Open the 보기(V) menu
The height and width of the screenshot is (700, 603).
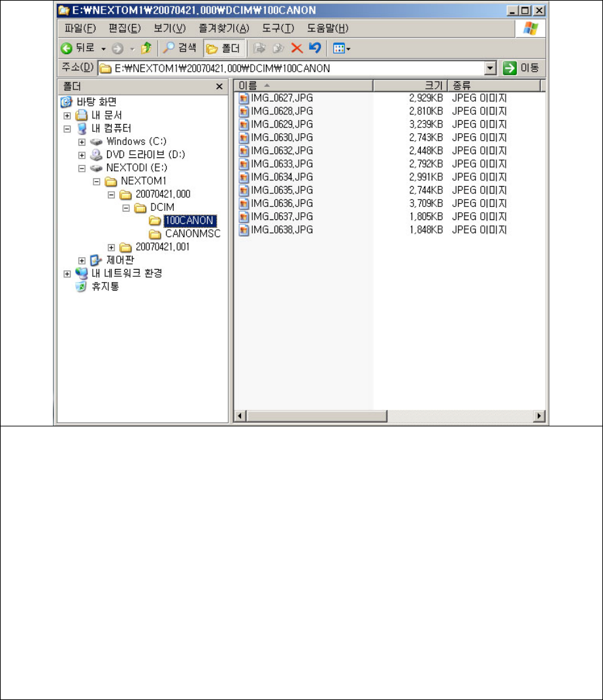pyautogui.click(x=170, y=29)
